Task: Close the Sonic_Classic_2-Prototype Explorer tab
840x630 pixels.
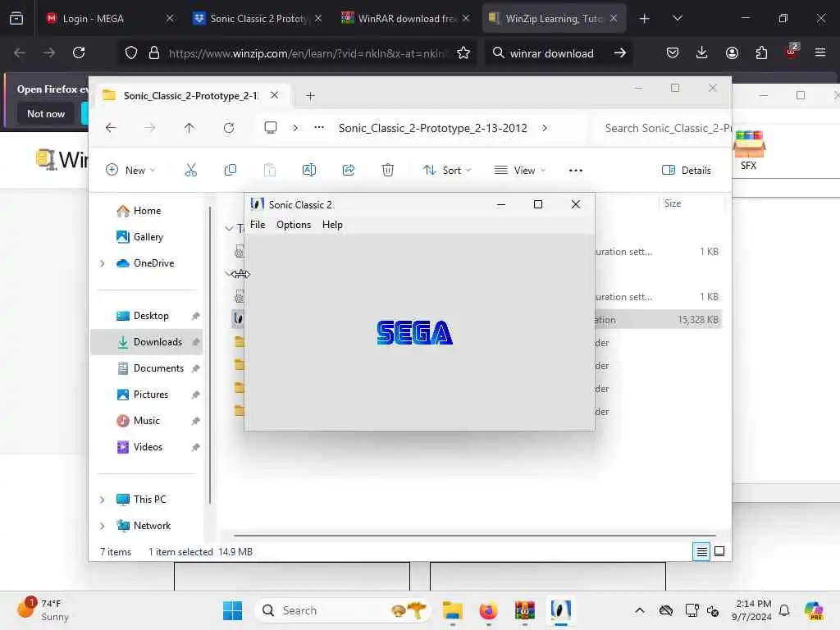Action: tap(274, 95)
